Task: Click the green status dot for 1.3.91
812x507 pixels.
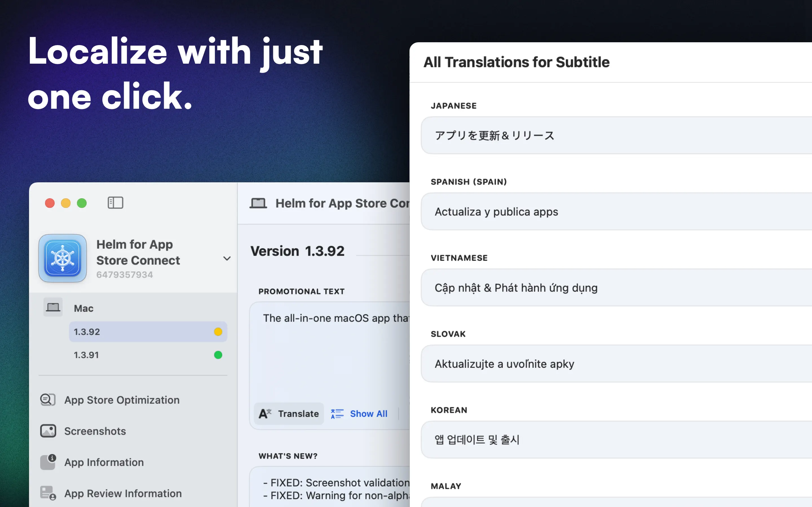Action: coord(218,355)
